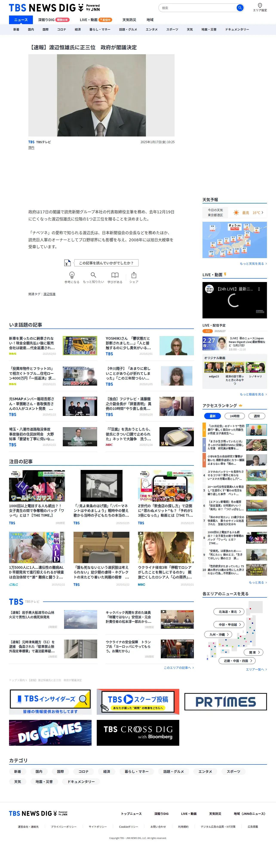Click the 国内 category link under photo

(x=31, y=148)
